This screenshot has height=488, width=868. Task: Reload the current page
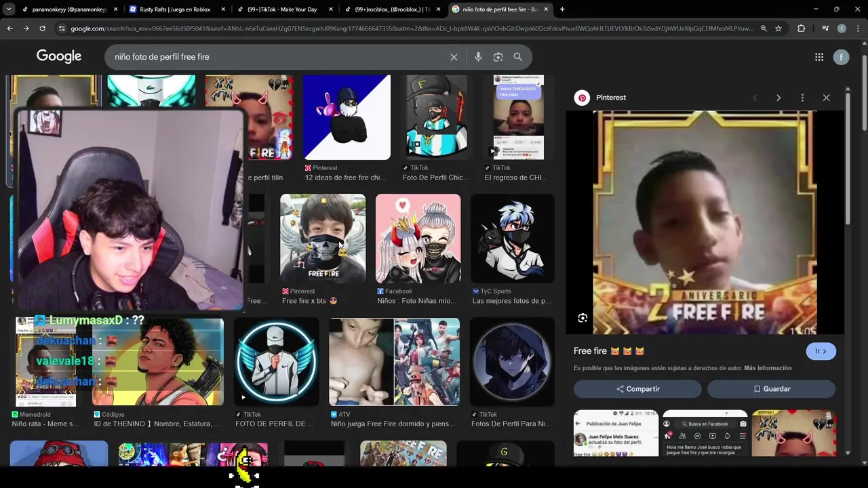42,28
